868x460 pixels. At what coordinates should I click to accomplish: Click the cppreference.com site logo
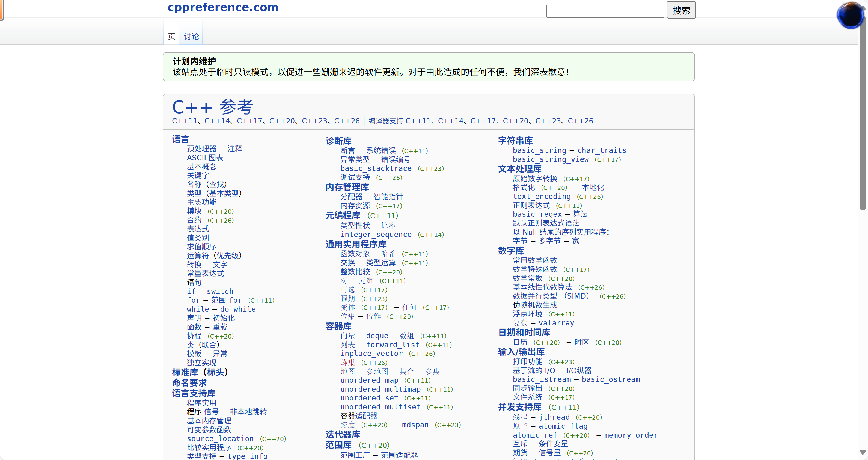point(223,7)
